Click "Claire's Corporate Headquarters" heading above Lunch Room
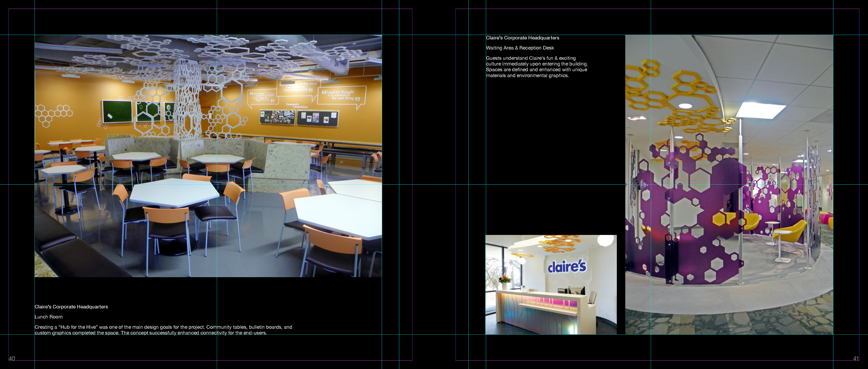The height and width of the screenshot is (369, 868). click(71, 307)
